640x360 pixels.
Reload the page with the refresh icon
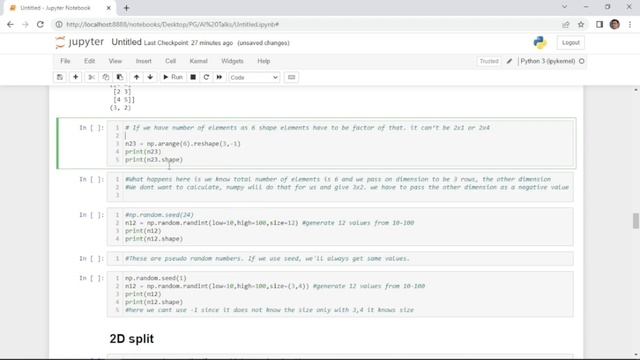(40, 24)
